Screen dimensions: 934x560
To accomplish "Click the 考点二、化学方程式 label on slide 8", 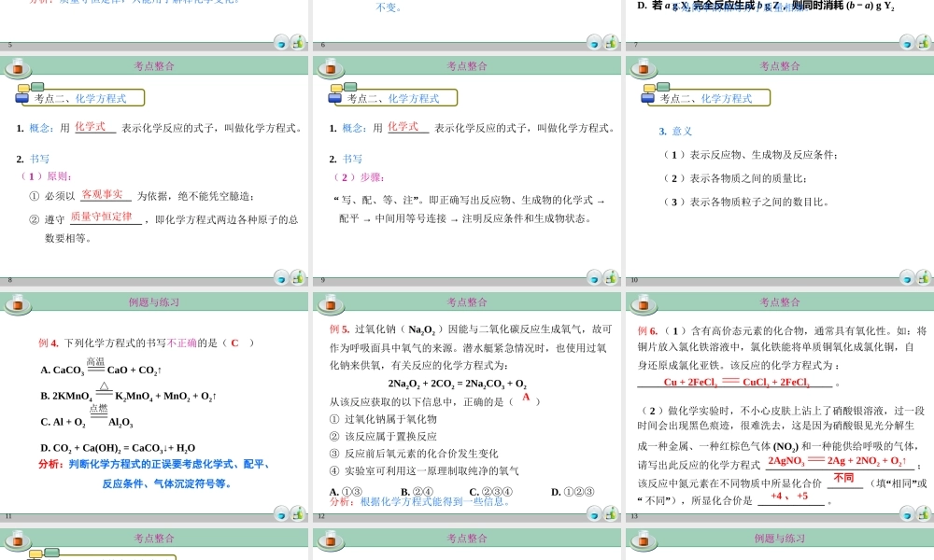I will (x=80, y=99).
